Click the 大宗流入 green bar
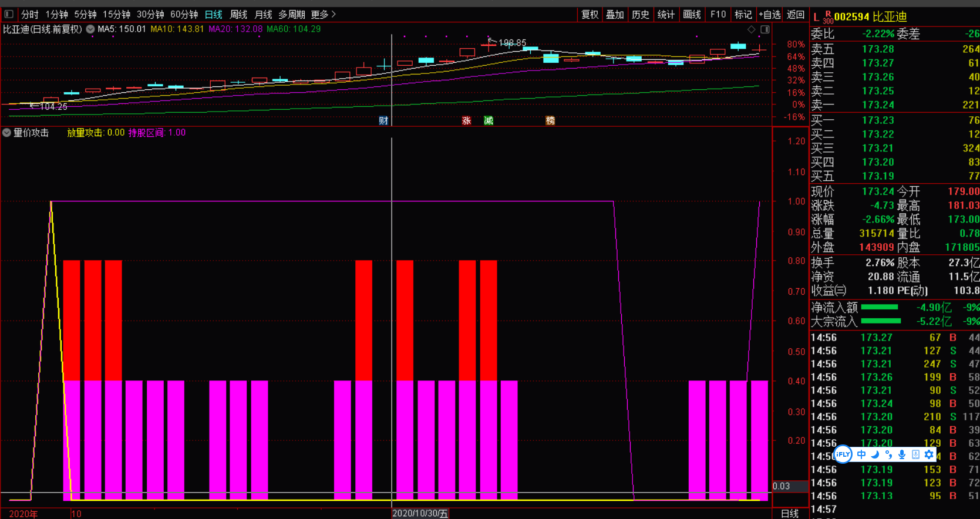980x519 pixels. coord(881,321)
